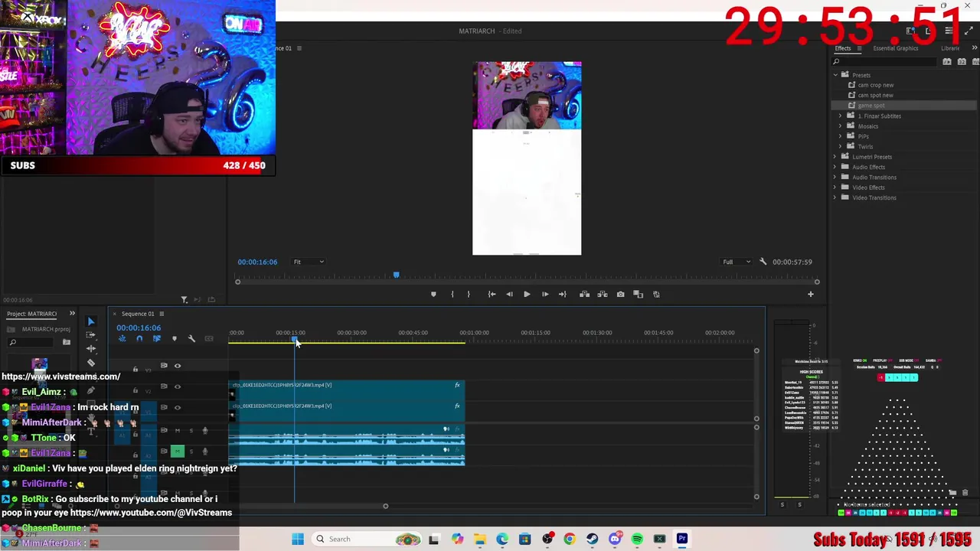
Task: Toggle timeline Snap magnet icon
Action: 139,338
